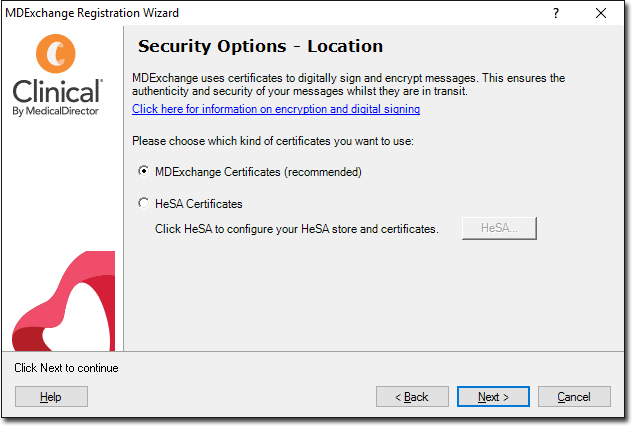The width and height of the screenshot is (632, 426).
Task: Click the By MedicalDirector branding text
Action: coord(56,111)
